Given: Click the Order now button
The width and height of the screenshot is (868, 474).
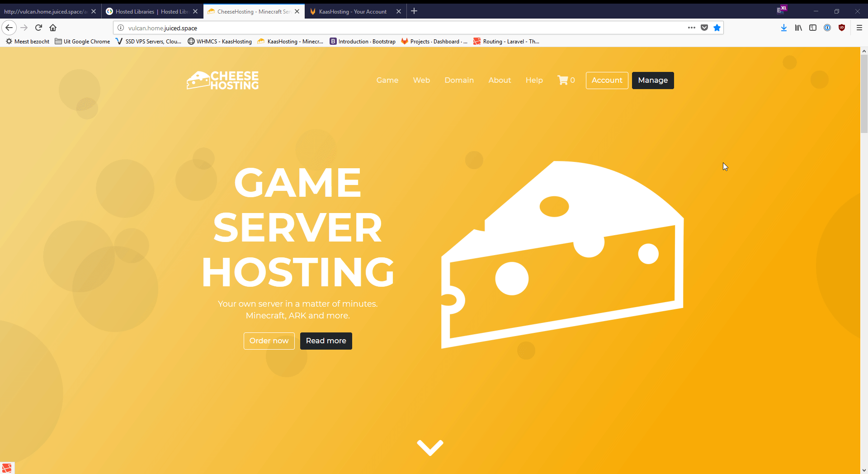Looking at the screenshot, I should pyautogui.click(x=269, y=341).
